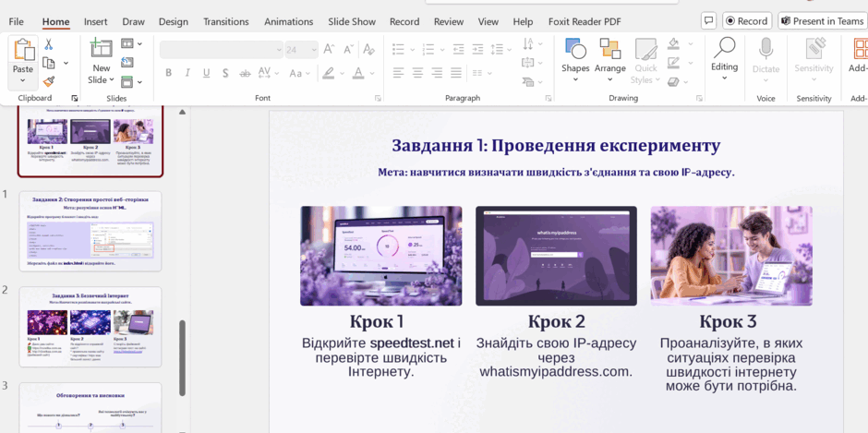Open the Comments speech bubble icon
The height and width of the screenshot is (433, 868).
click(708, 21)
